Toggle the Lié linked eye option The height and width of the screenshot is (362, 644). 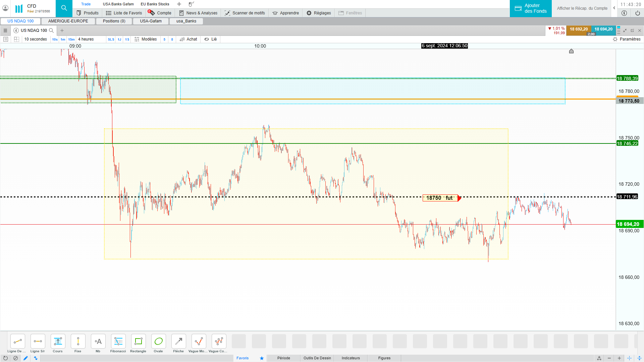[x=211, y=39]
